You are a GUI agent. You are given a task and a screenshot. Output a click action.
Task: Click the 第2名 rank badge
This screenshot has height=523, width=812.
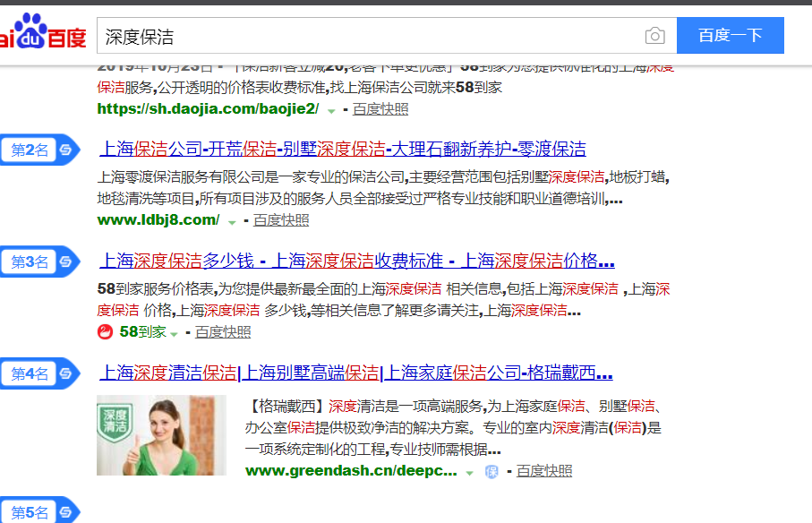click(x=39, y=150)
